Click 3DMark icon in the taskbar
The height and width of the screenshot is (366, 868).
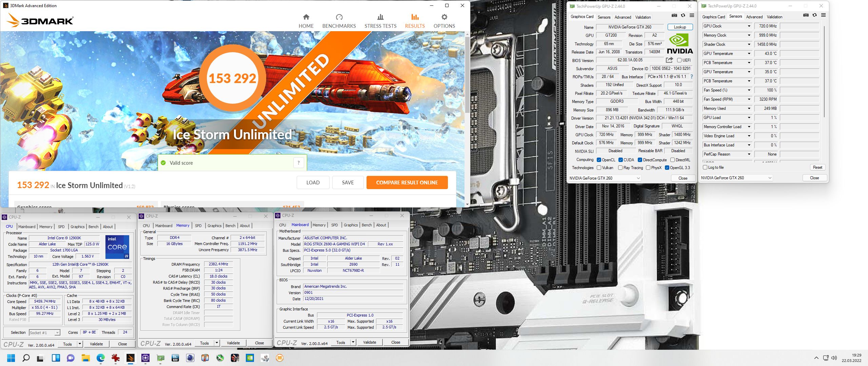coord(130,358)
